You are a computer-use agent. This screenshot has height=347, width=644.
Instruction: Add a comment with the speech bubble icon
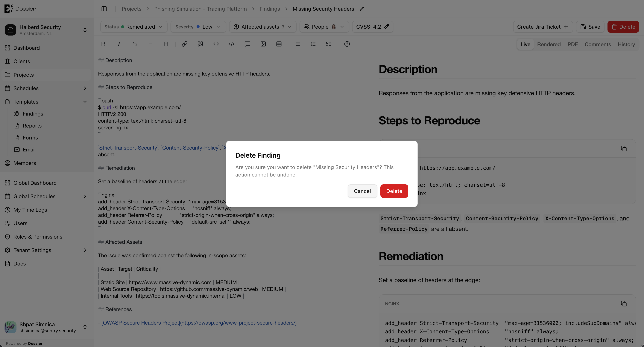247,44
